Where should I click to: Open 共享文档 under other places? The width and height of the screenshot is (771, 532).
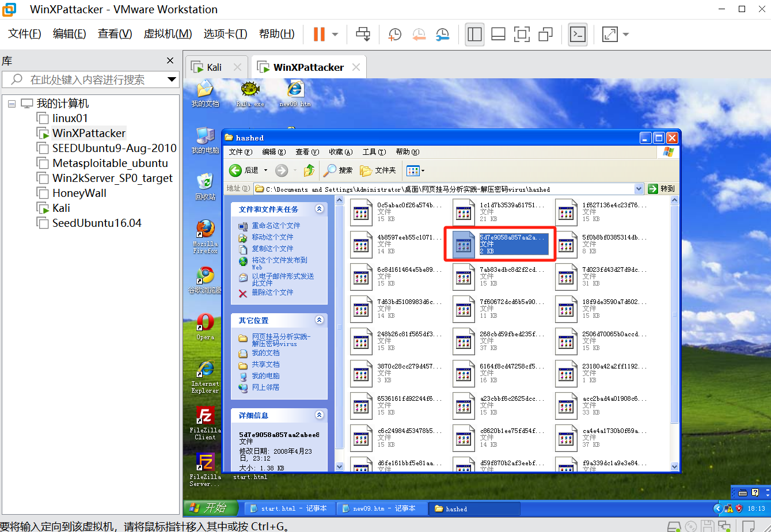point(265,364)
